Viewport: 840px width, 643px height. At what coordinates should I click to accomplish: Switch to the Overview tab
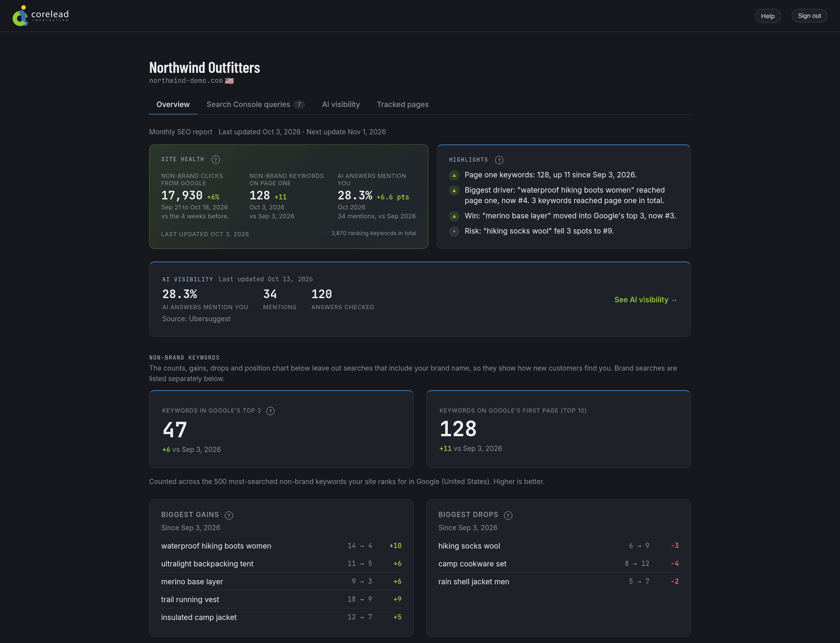point(173,105)
